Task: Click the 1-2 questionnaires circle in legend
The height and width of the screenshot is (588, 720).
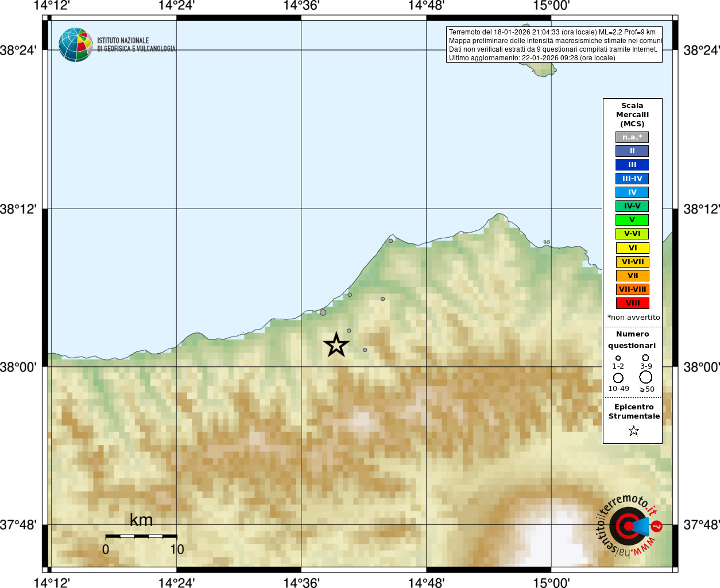Action: click(x=618, y=358)
